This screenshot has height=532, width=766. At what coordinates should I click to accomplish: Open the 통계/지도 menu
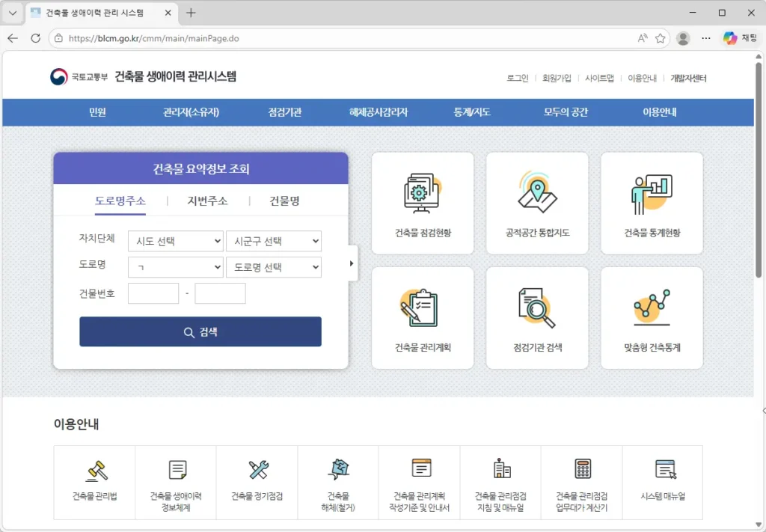(471, 112)
